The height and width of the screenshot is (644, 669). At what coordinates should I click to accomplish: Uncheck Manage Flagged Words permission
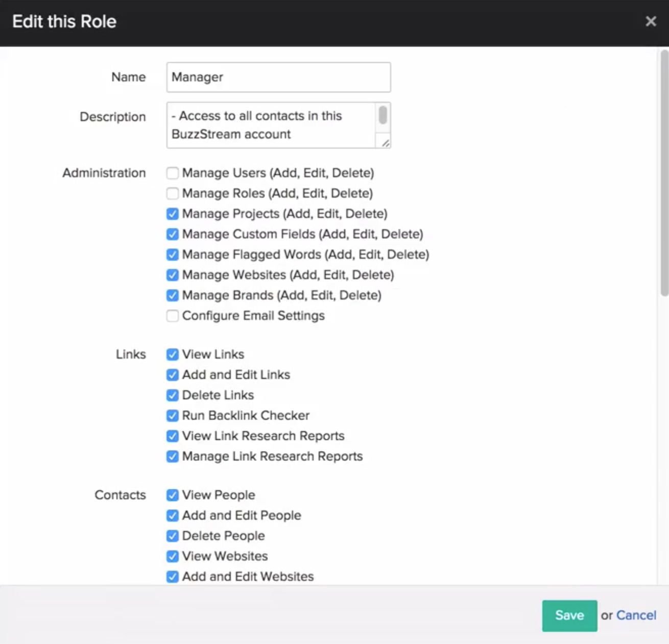point(173,255)
